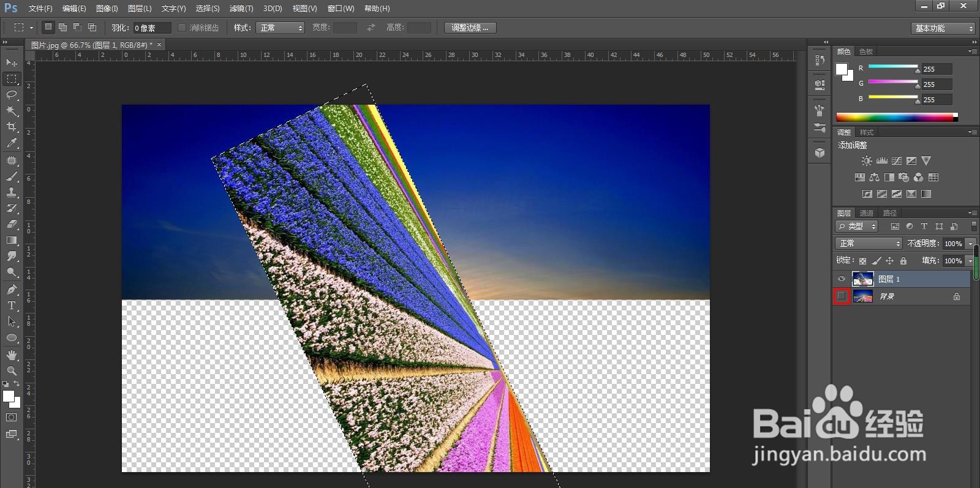The image size is (980, 488).
Task: Select the Eyedropper tool
Action: [x=12, y=143]
